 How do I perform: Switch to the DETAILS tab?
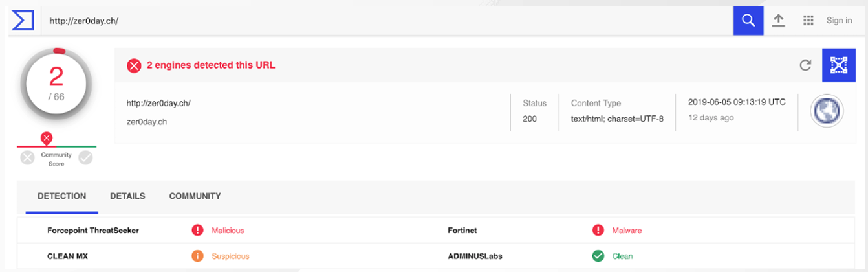(x=127, y=196)
